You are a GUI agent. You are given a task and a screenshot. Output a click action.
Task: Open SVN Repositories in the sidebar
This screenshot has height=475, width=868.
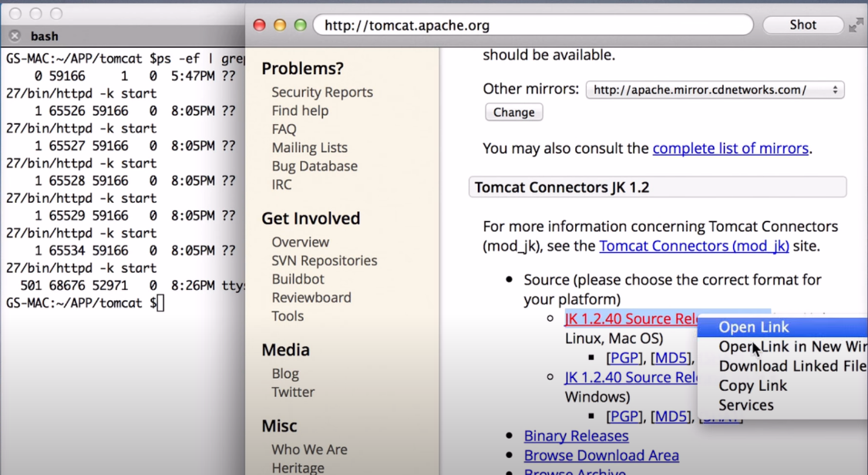[325, 261]
